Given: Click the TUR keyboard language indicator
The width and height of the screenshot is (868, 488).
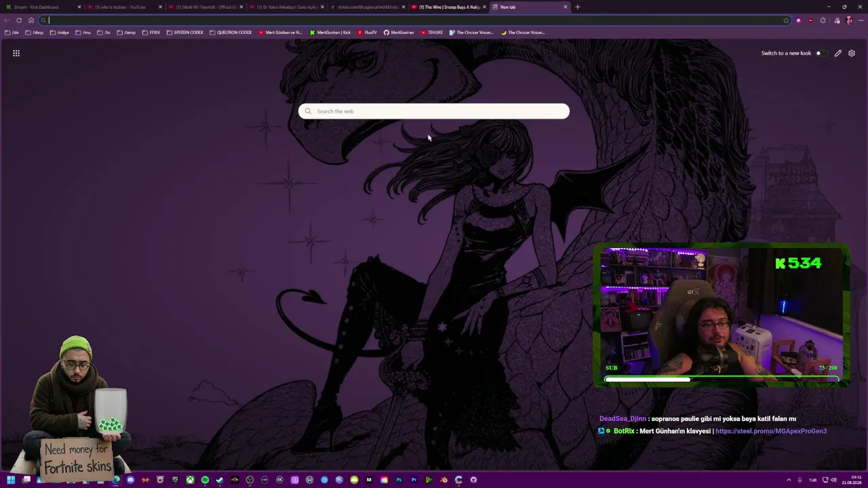Looking at the screenshot, I should coord(812,480).
